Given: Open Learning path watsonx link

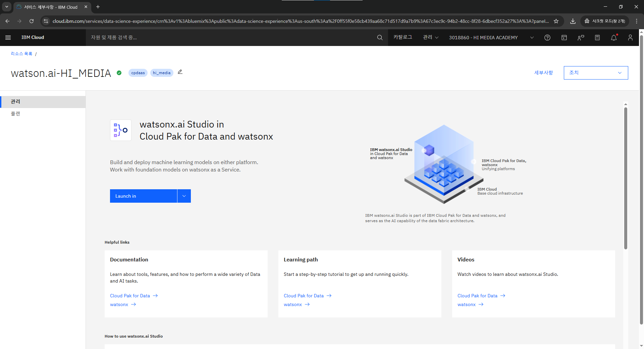Looking at the screenshot, I should pyautogui.click(x=297, y=304).
